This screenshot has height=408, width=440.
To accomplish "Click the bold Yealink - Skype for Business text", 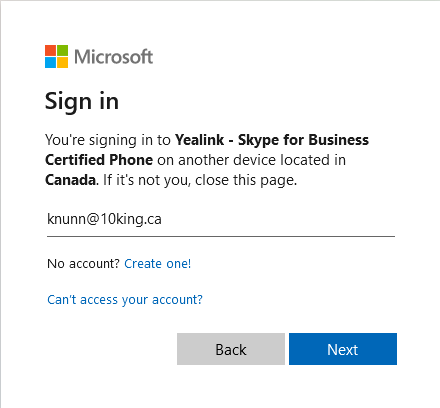I will pyautogui.click(x=272, y=140).
